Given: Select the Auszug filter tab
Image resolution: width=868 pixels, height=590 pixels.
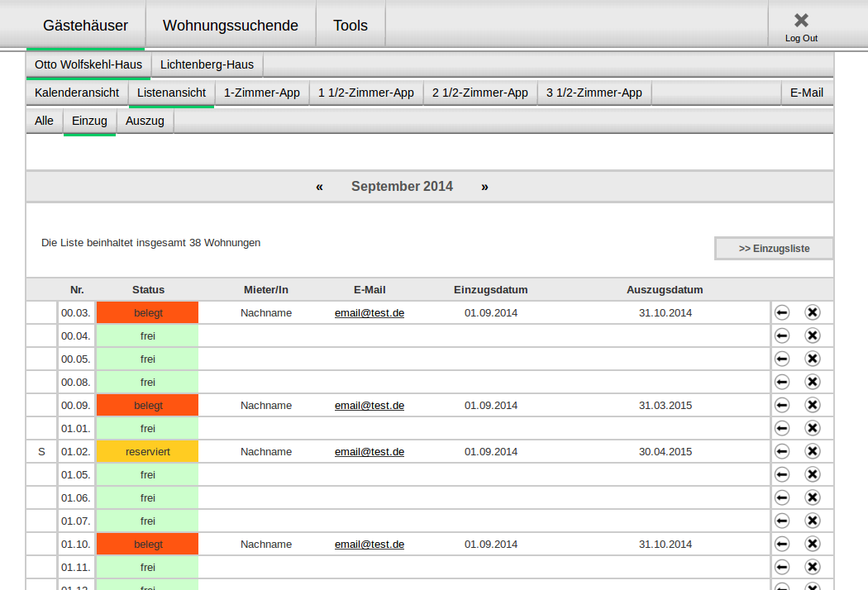Looking at the screenshot, I should pos(145,121).
